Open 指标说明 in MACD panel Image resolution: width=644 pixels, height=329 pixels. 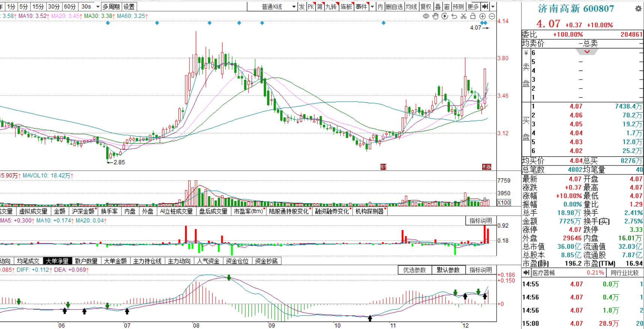(481, 270)
